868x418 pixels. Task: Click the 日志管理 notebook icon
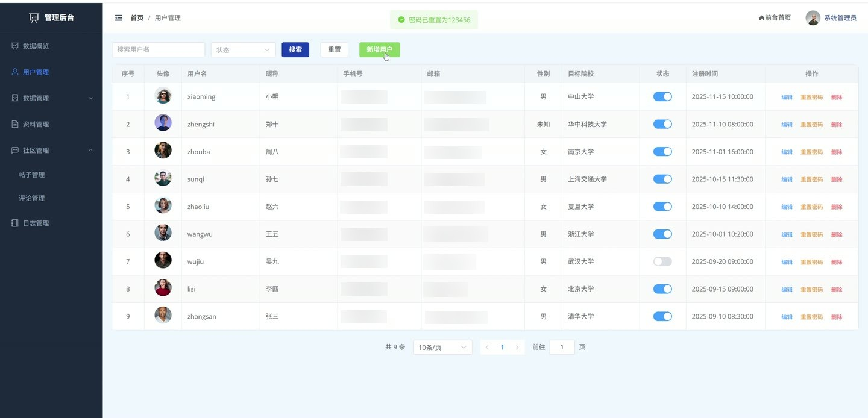[x=15, y=223]
